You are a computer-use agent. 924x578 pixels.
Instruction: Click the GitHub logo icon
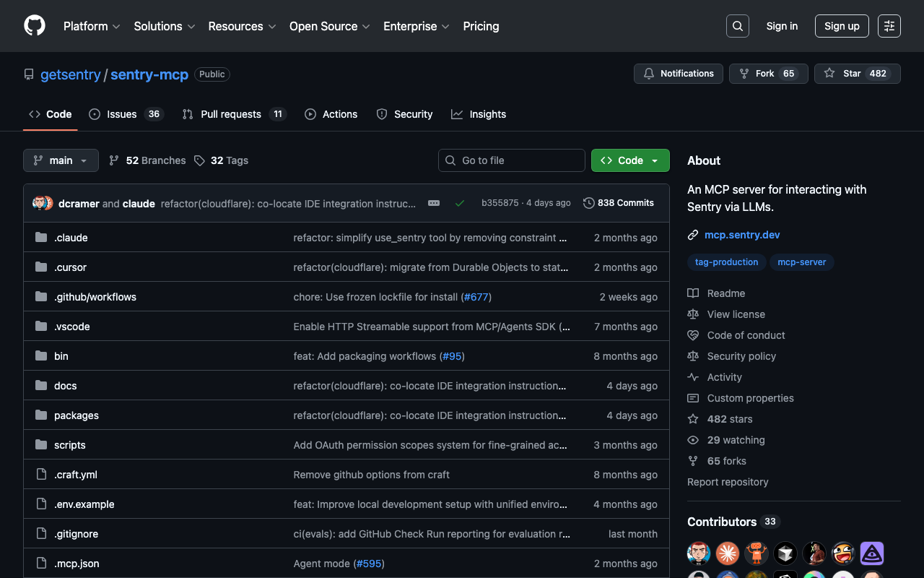[x=35, y=26]
